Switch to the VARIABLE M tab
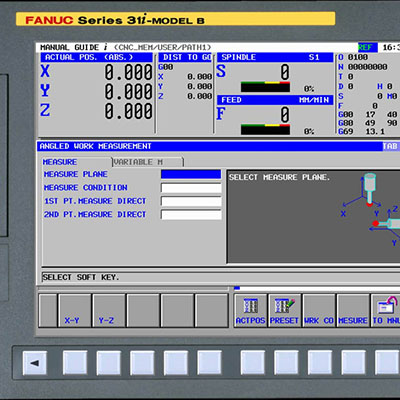This screenshot has height=400, width=400. [x=148, y=162]
